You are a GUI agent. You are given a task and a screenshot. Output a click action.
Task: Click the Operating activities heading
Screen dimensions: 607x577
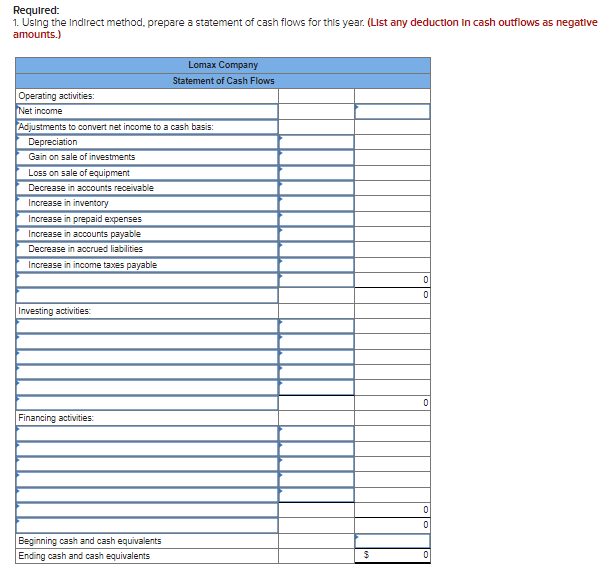[x=57, y=96]
